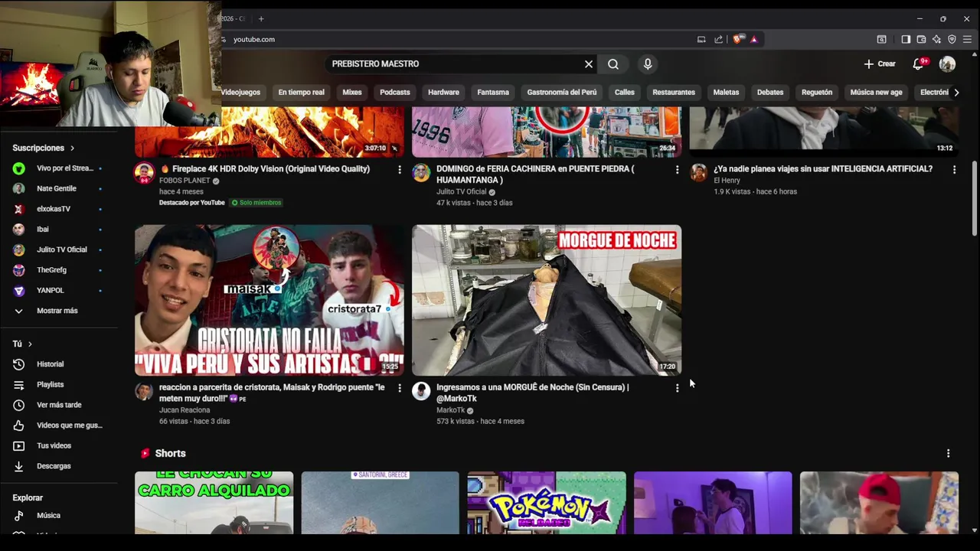Select the En tiempo real chip

coord(301,93)
